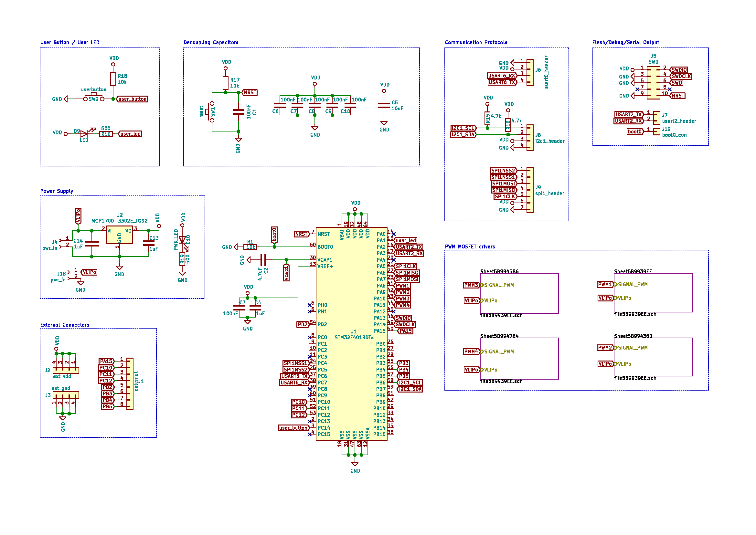Click capacitor C5 10uF symbol
The width and height of the screenshot is (756, 535).
(384, 105)
